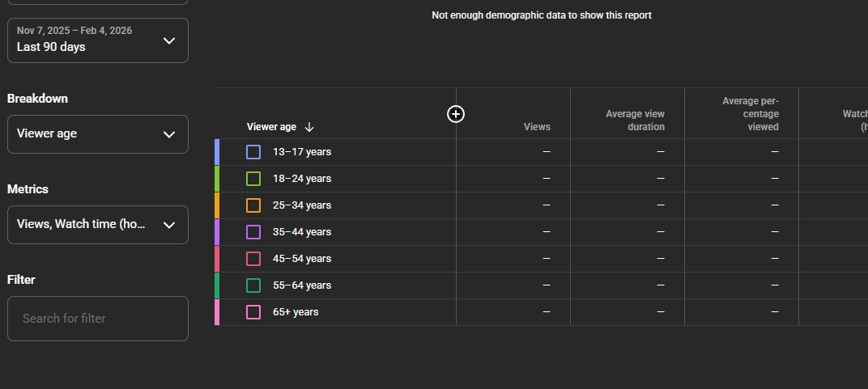868x389 pixels.
Task: Click the 25–34 years row label
Action: (x=302, y=205)
